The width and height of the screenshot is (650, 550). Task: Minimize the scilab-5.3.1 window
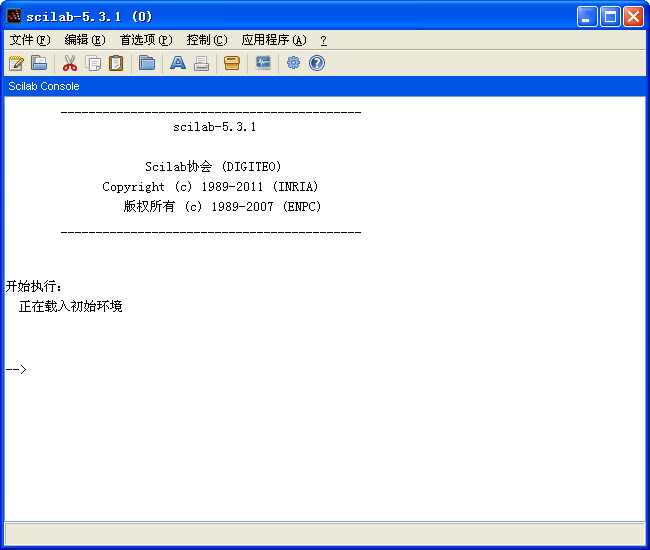(587, 17)
